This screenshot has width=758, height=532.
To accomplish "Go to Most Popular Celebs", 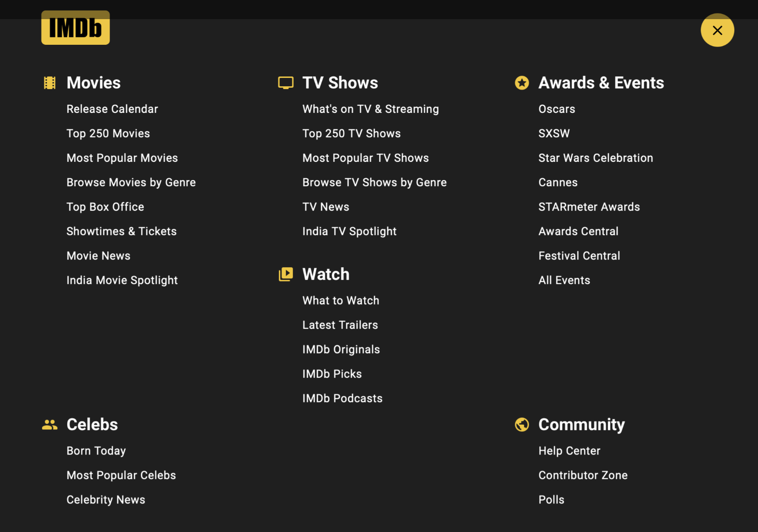I will pos(121,476).
